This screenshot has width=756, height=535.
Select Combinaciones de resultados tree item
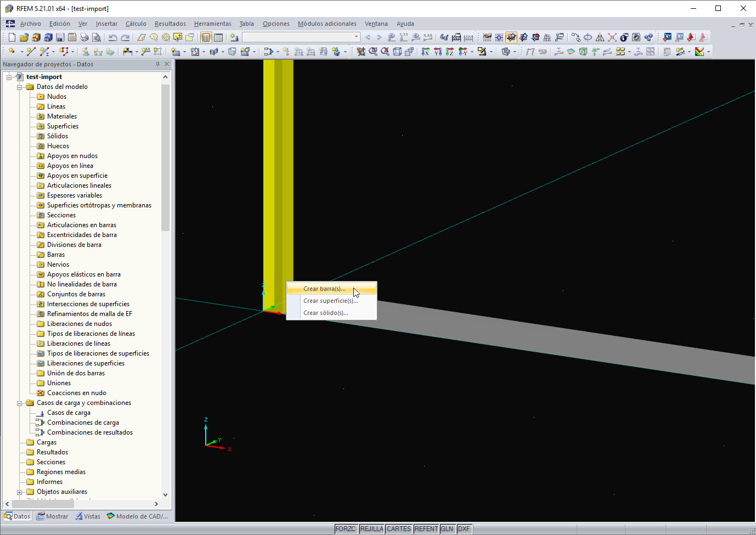(x=90, y=432)
